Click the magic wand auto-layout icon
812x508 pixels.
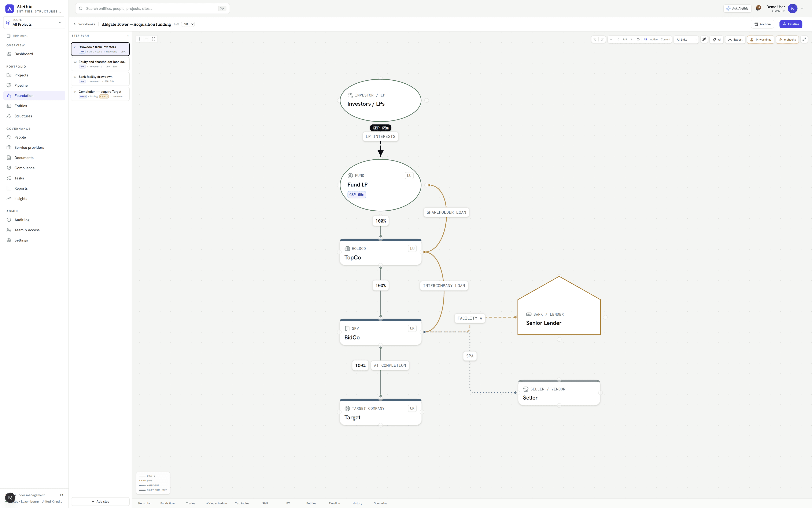tap(704, 39)
